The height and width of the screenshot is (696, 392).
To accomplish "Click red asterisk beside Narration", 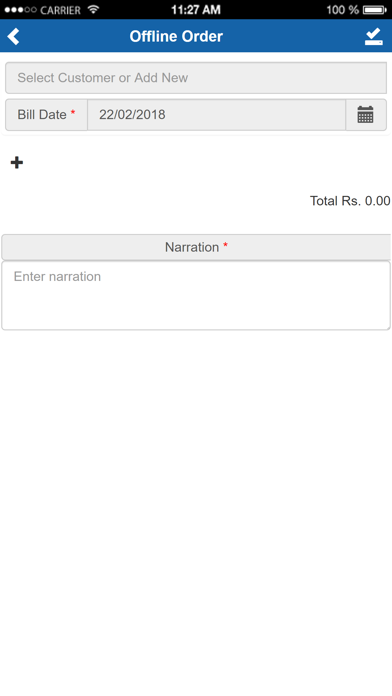I will (225, 245).
